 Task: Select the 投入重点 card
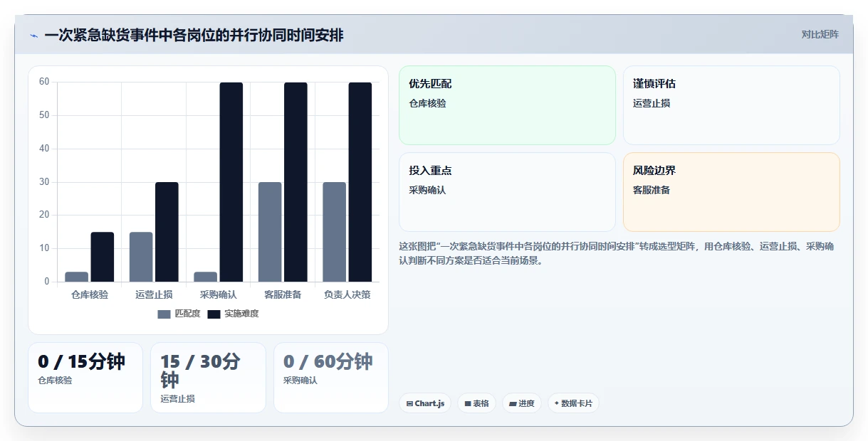pyautogui.click(x=507, y=192)
